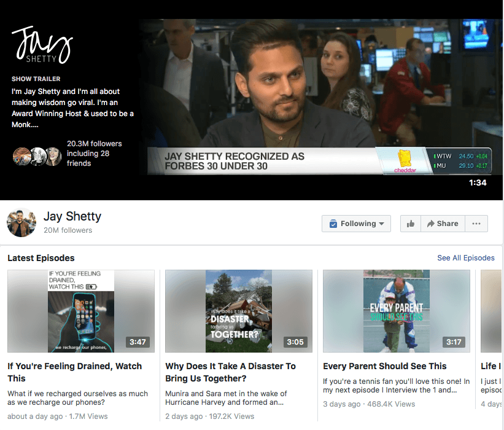Click the 'Munira and Sara met' description
504x430 pixels.
pos(226,398)
